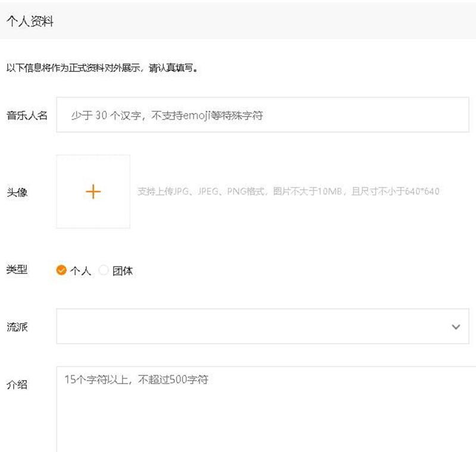The height and width of the screenshot is (452, 476).
Task: Click the 类型 field label
Action: coord(17,269)
